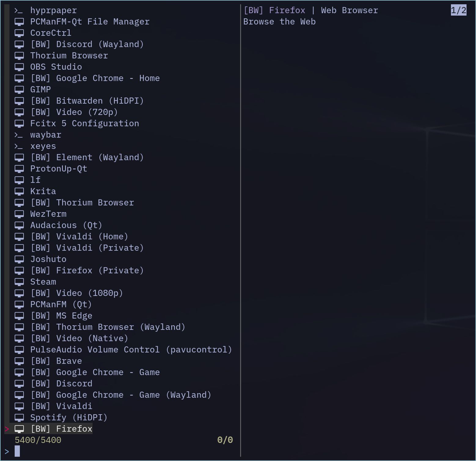Choose [BW] Video (720p)
476x461 pixels.
pos(74,112)
